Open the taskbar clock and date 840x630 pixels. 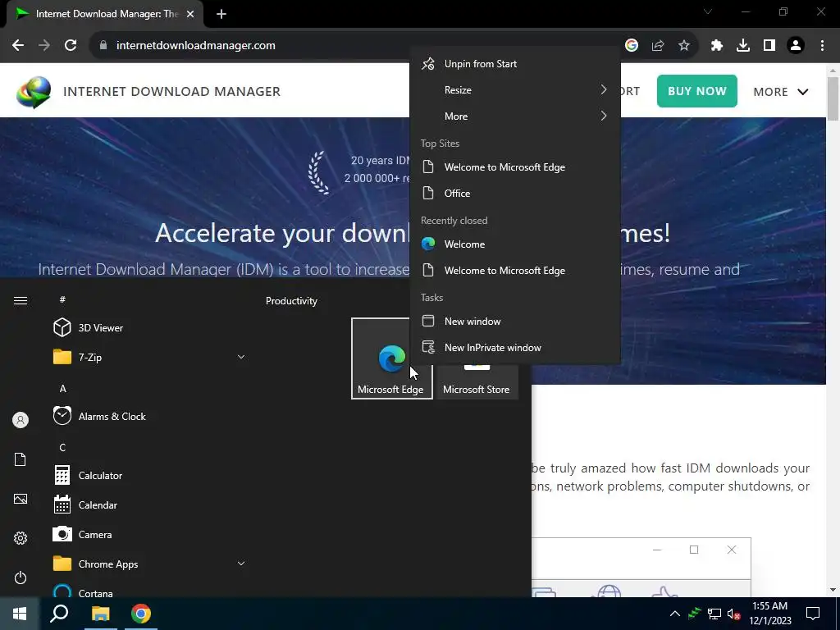click(769, 614)
